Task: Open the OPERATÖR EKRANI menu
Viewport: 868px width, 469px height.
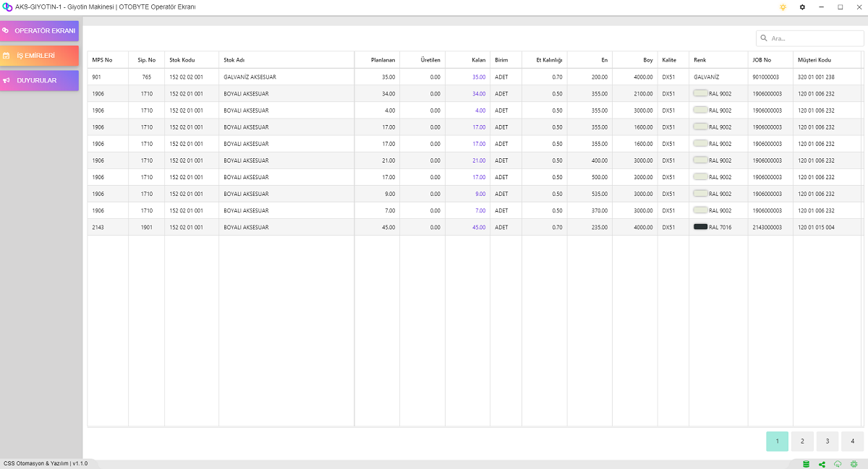Action: (40, 31)
